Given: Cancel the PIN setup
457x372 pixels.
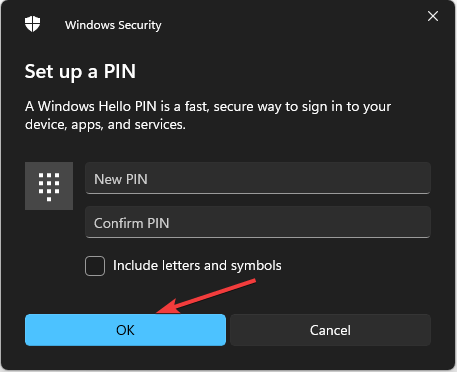Looking at the screenshot, I should [330, 330].
